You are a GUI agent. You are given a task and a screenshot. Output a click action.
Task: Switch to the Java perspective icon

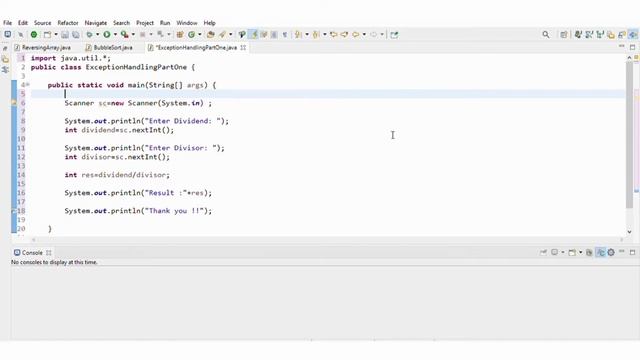click(633, 35)
